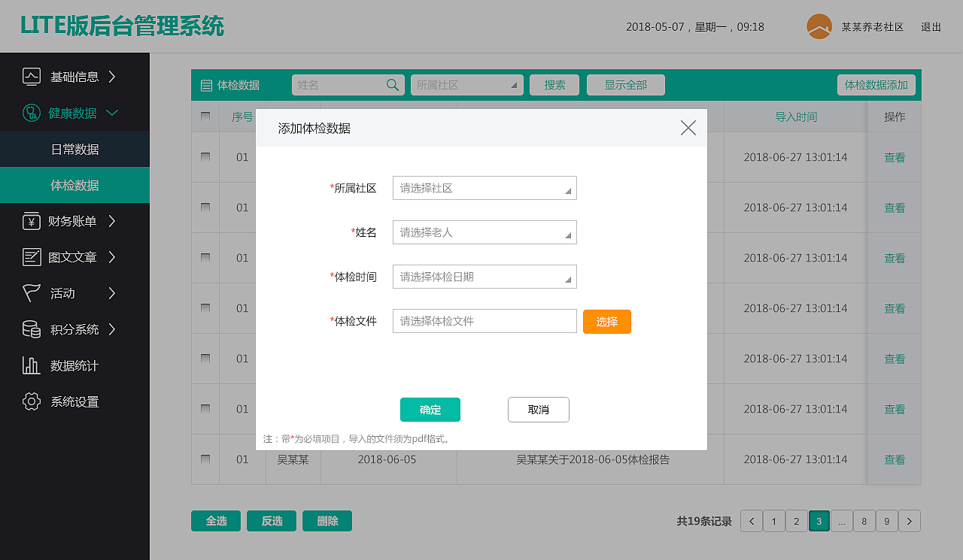Click the 数据统计 bar chart icon
This screenshot has height=560, width=963.
[31, 365]
